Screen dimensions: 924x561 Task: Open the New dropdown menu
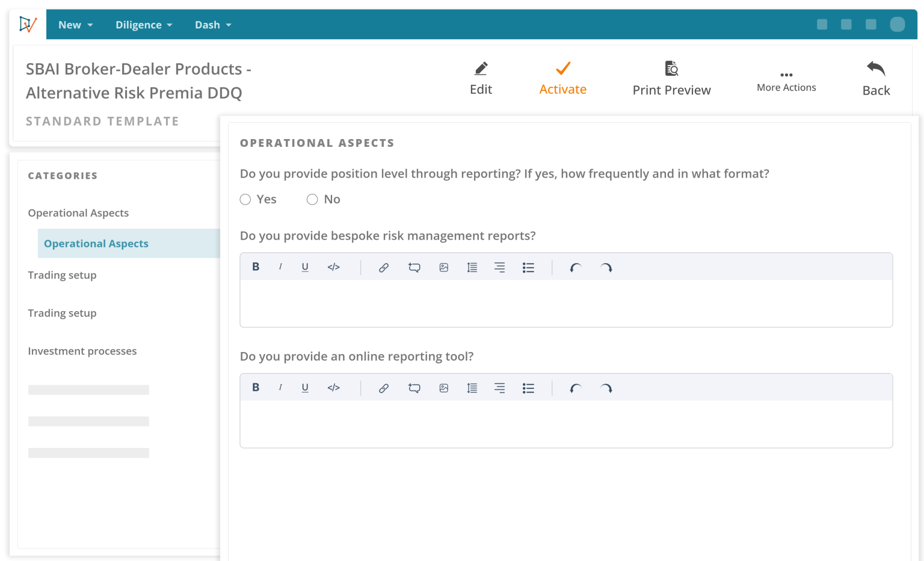(x=75, y=24)
